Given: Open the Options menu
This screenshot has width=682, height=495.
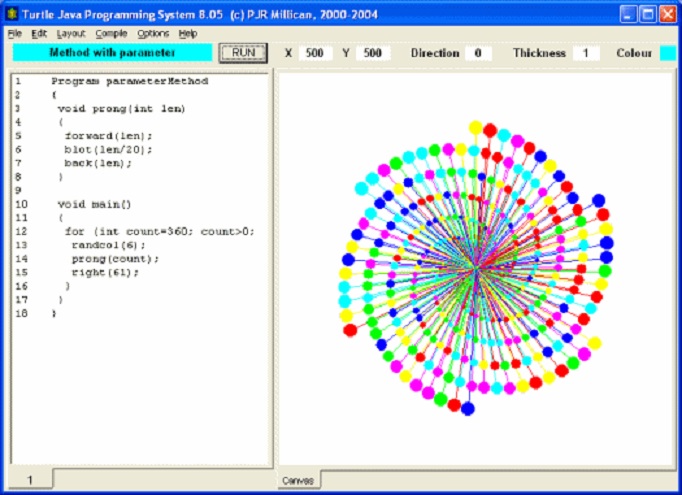Looking at the screenshot, I should click(153, 33).
